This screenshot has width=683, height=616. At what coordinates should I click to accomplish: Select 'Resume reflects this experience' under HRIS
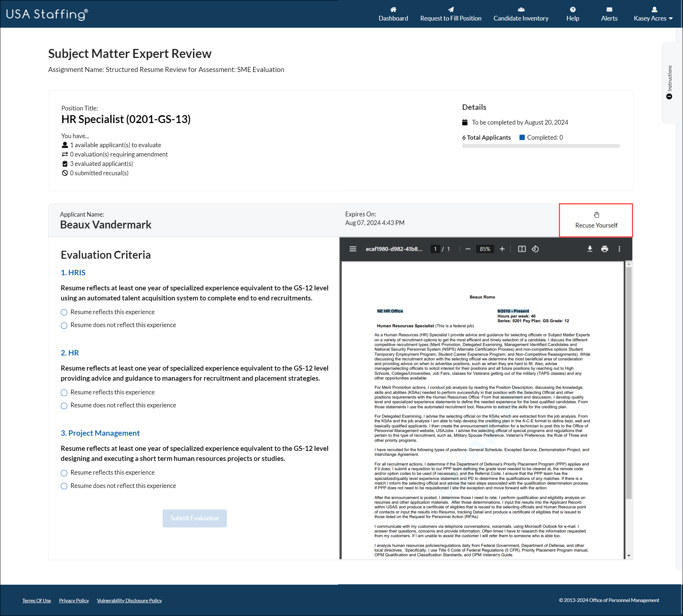pos(64,312)
